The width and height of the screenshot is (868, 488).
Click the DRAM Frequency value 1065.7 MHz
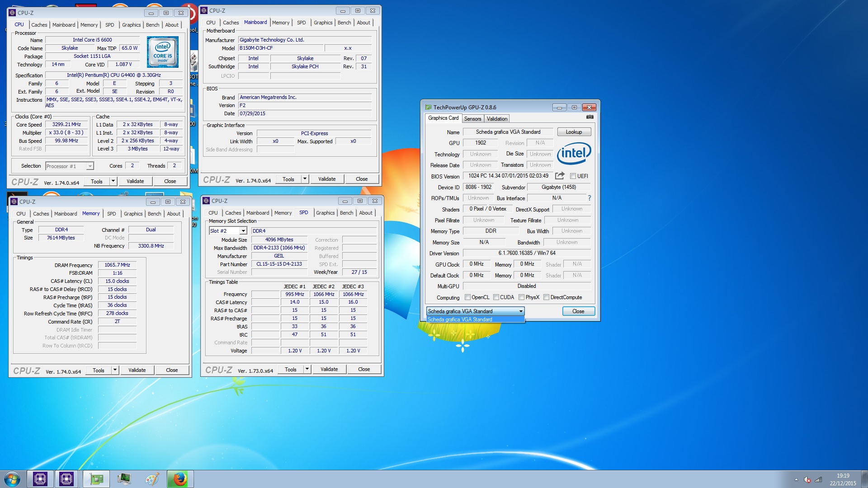tap(117, 265)
